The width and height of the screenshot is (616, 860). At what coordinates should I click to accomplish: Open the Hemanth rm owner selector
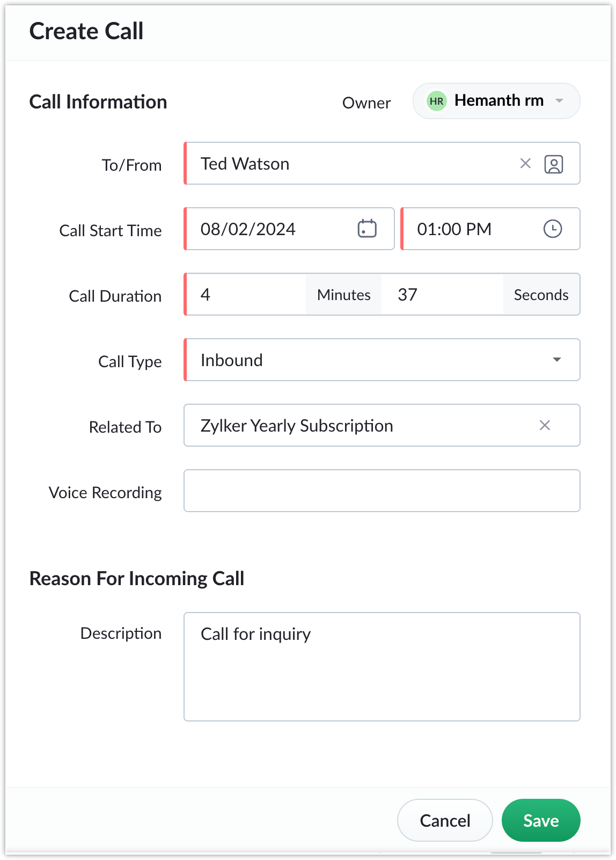[496, 101]
